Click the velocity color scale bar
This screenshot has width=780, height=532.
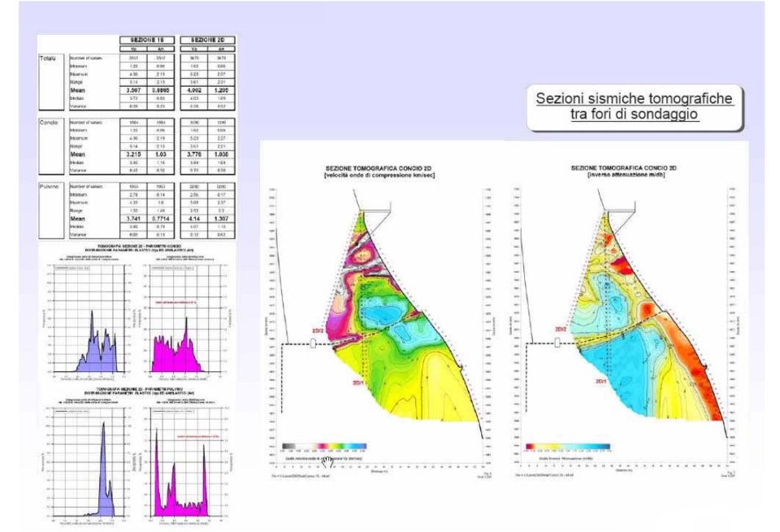pos(324,447)
